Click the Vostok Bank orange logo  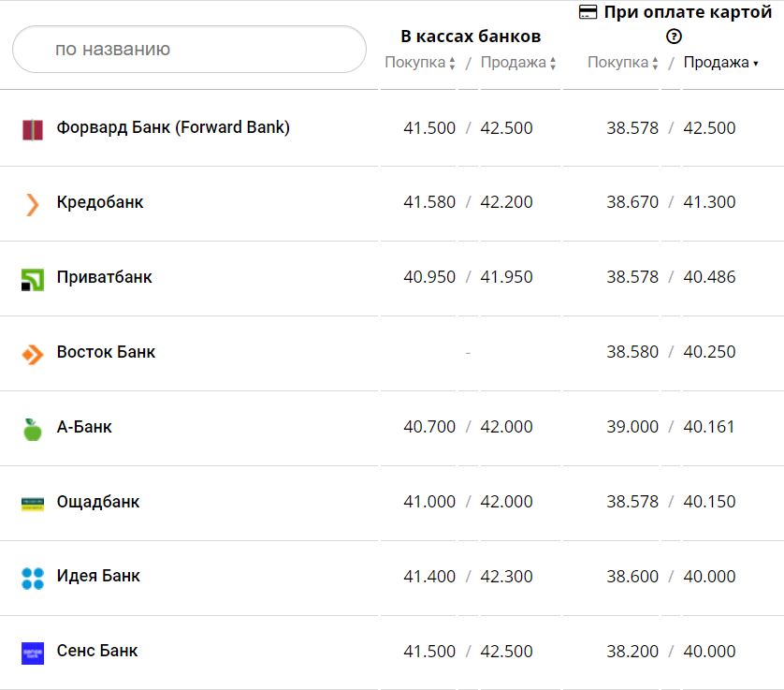[x=33, y=354]
